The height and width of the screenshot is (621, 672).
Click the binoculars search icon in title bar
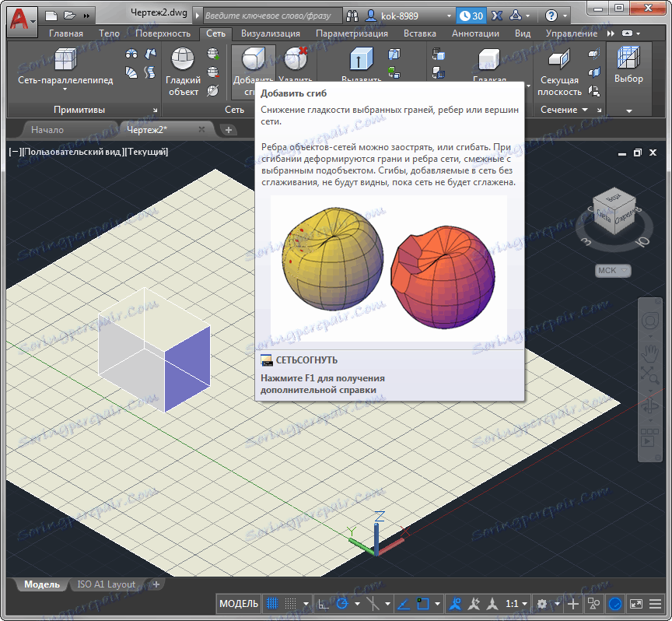click(352, 15)
